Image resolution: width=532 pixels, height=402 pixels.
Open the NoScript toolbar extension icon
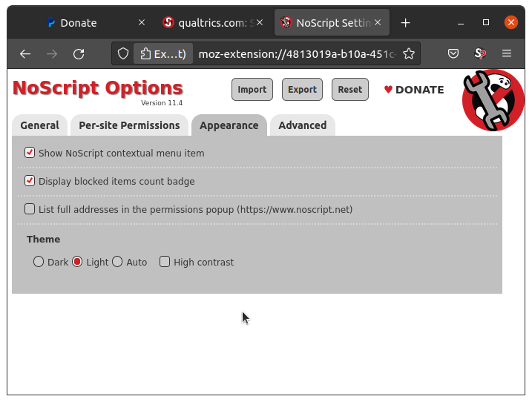(480, 53)
